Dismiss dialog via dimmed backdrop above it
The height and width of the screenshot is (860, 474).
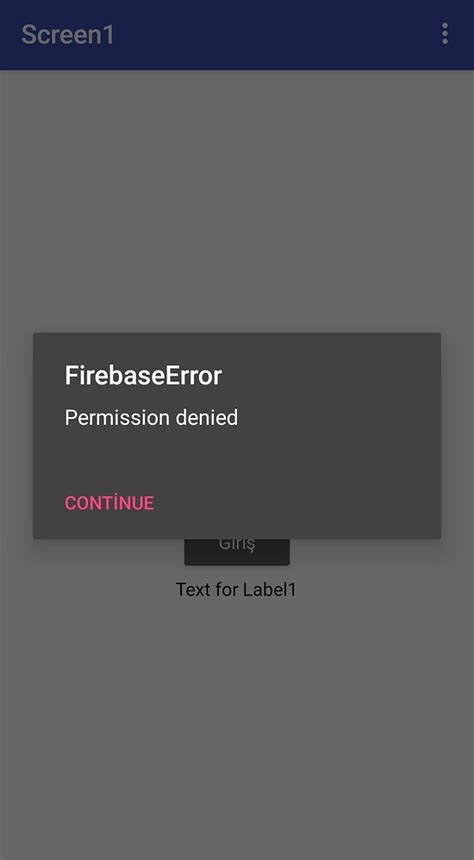coord(237,201)
